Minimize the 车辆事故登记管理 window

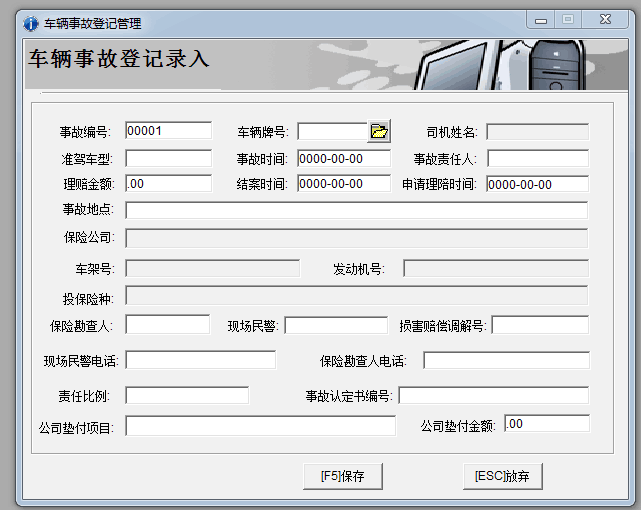[x=541, y=20]
